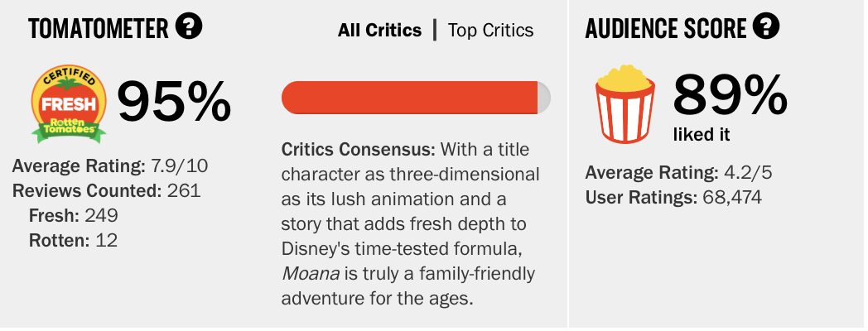
Task: Click the red Tomatometer progress bar
Action: 410,98
